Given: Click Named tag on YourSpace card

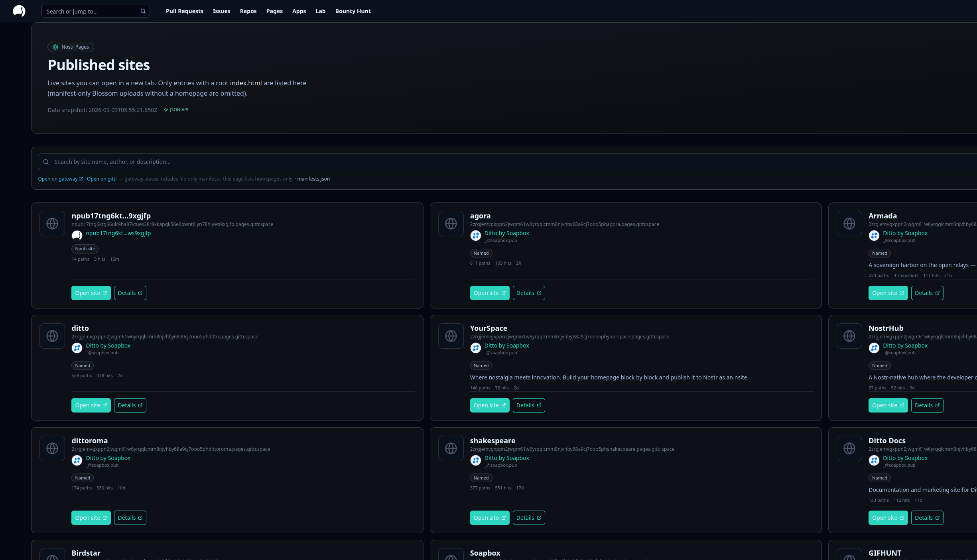Looking at the screenshot, I should (481, 365).
